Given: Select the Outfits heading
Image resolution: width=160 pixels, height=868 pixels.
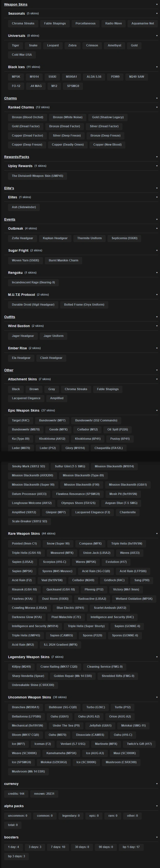Looking at the screenshot, I should click(x=10, y=317).
